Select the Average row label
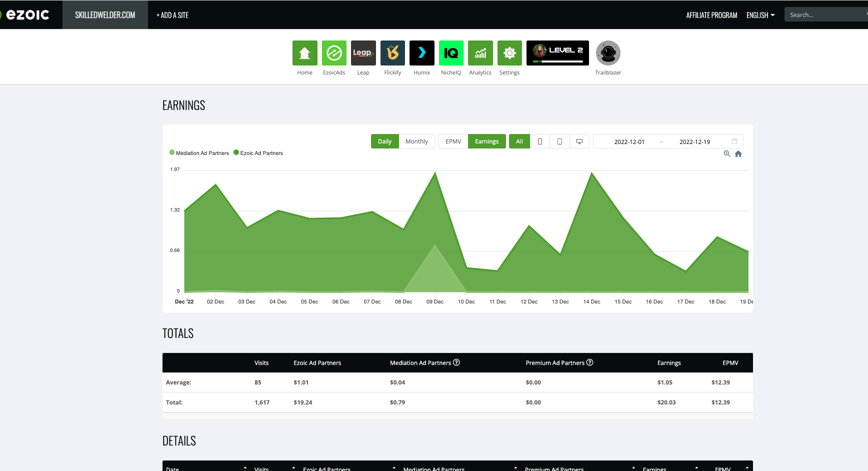Image resolution: width=868 pixels, height=471 pixels. [178, 382]
